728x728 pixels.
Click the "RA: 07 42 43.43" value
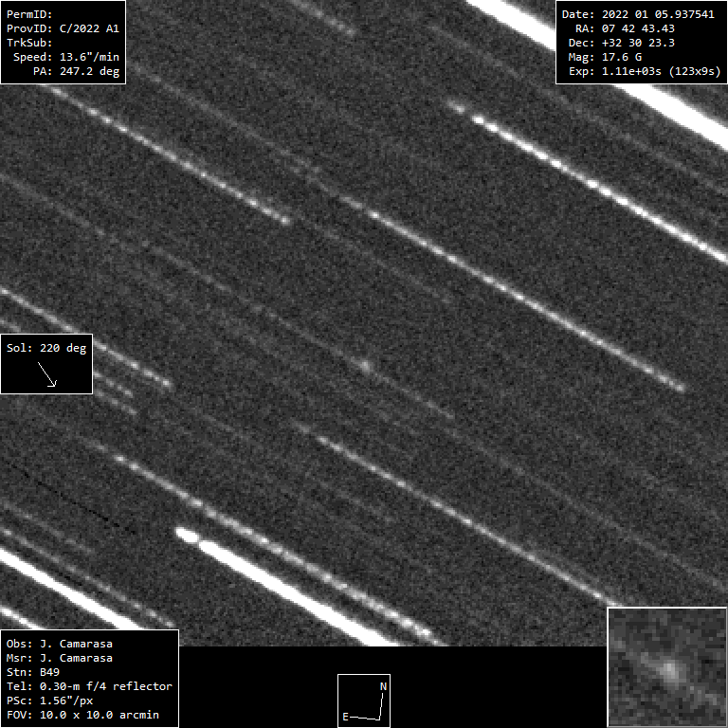(625, 28)
